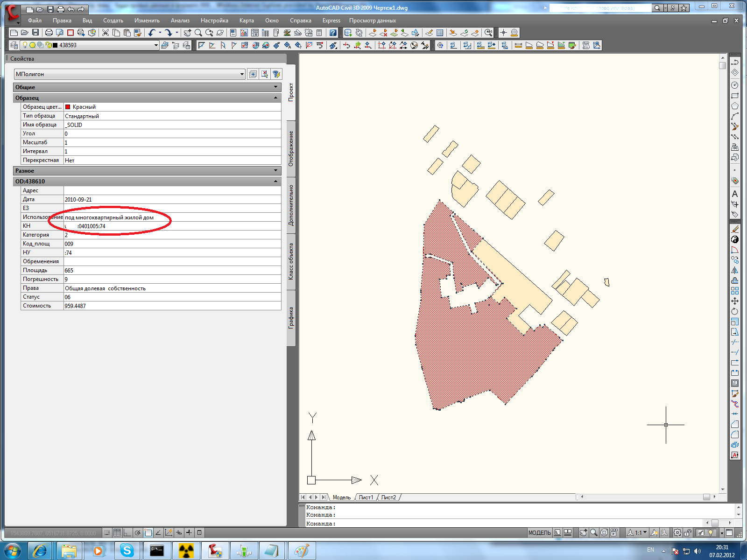Switch to the Лист1 layout tab
Screen dimensions: 747x560
(366, 497)
